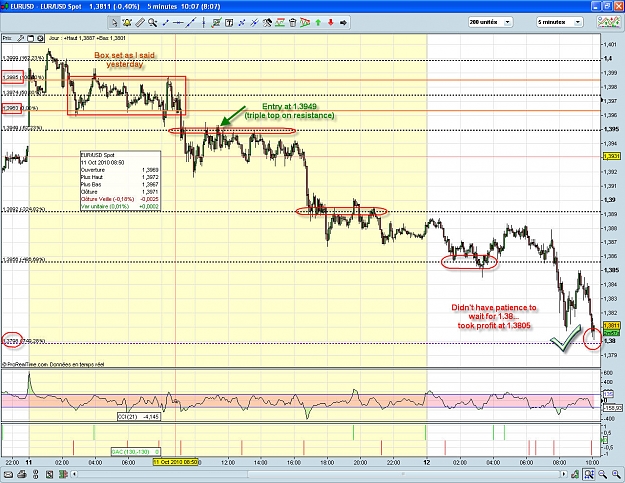Viewport: 625px width, 483px height.
Task: Insert a green up arrow marker
Action: [x=318, y=23]
